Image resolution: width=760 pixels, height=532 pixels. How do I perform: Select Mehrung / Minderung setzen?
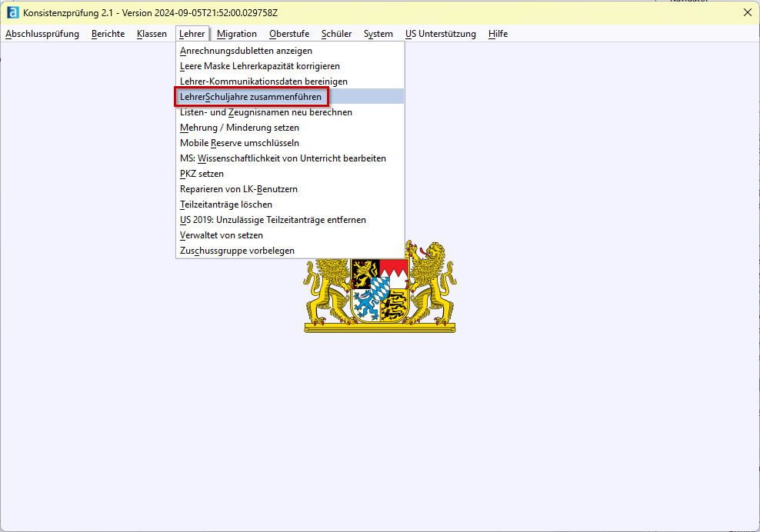[290, 128]
